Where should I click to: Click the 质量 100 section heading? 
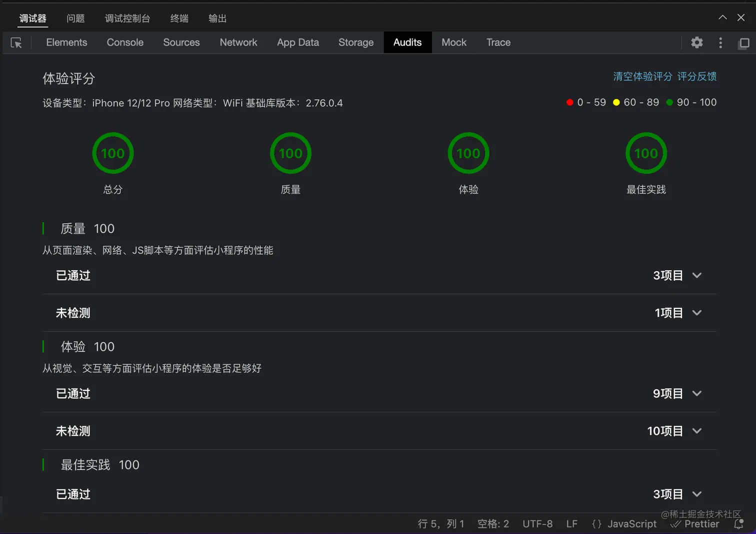tap(87, 229)
